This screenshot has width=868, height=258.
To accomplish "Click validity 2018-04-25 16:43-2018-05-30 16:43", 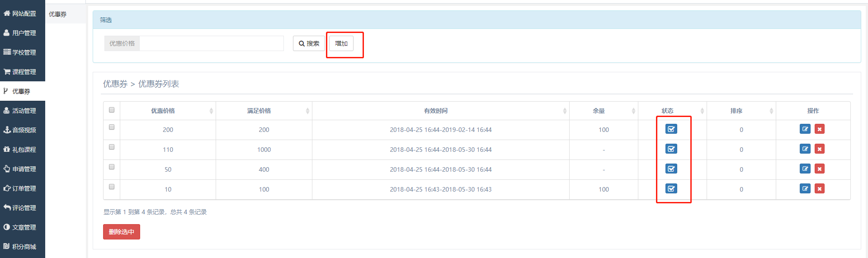I will tap(441, 189).
